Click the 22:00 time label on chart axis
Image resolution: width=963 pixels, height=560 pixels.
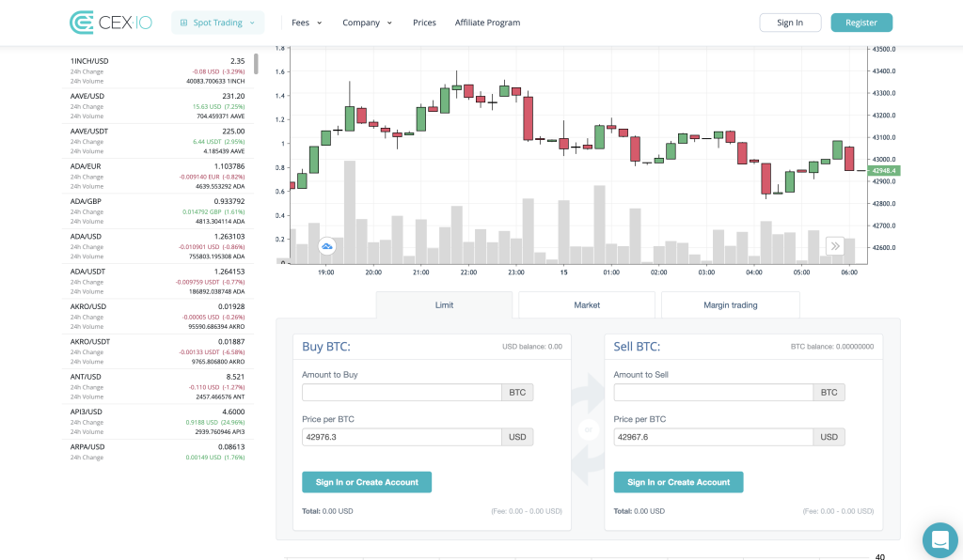point(468,272)
